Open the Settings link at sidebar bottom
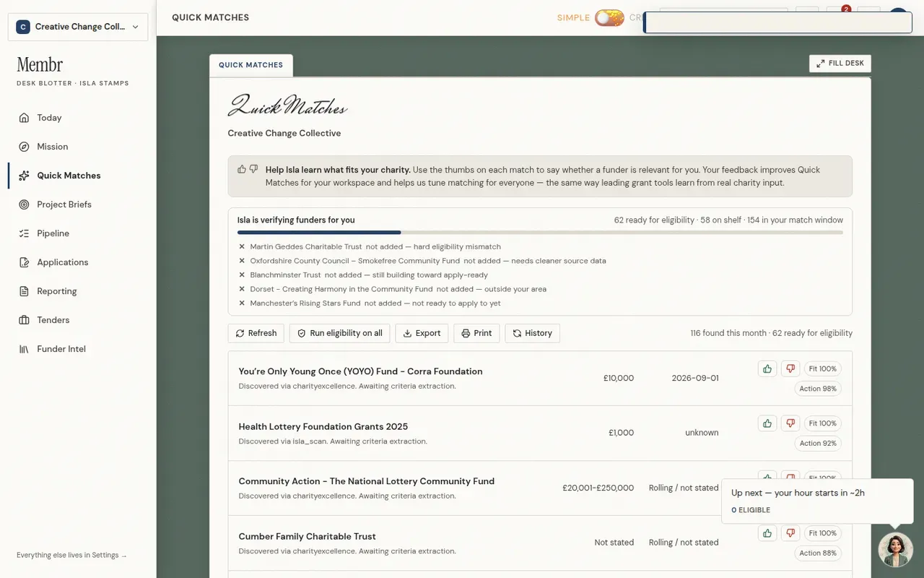924x578 pixels. (x=71, y=556)
